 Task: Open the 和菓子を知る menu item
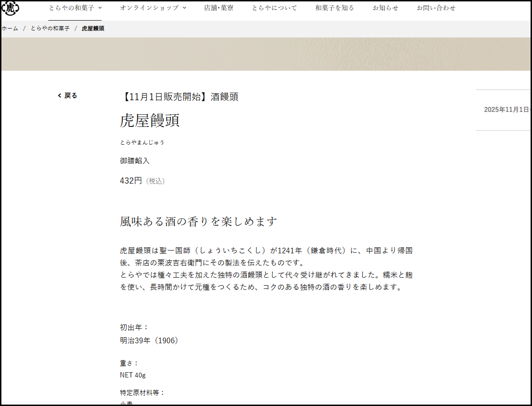[335, 8]
